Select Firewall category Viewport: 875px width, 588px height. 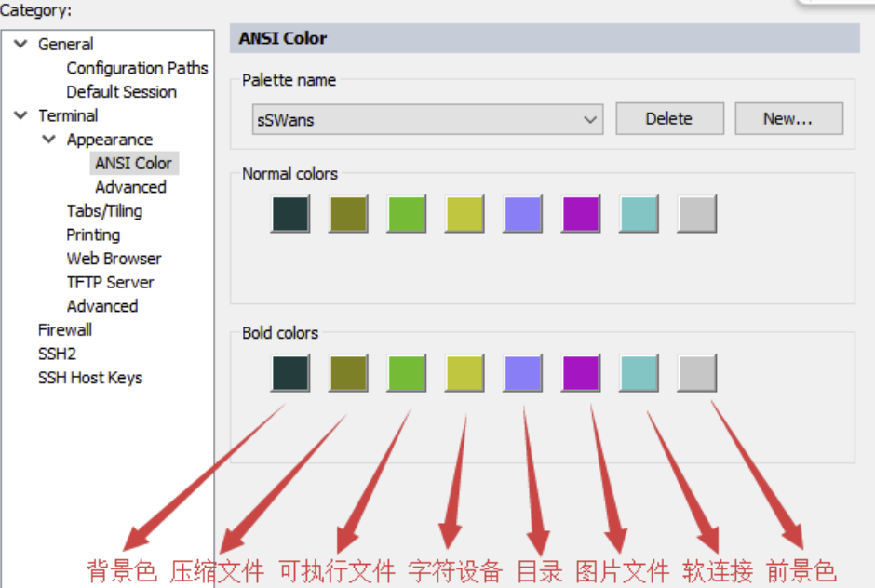coord(65,329)
